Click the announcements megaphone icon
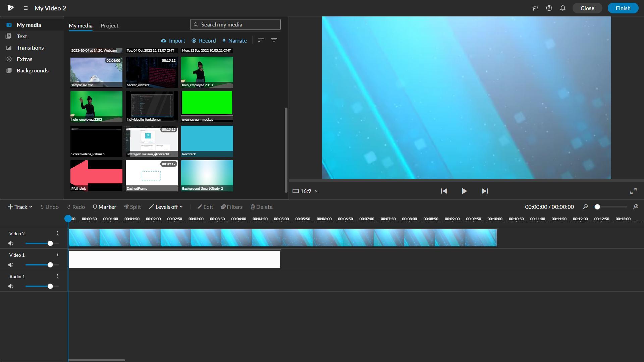Screen dimensions: 644x362 coord(535,8)
